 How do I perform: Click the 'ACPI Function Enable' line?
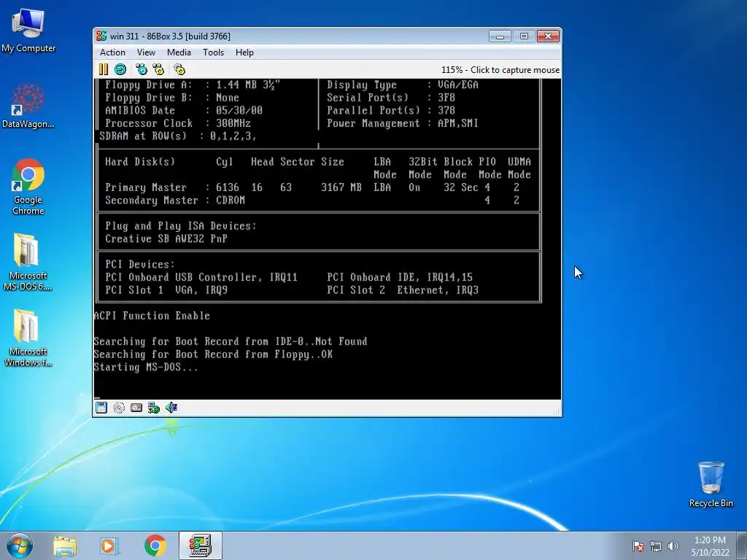click(x=152, y=316)
